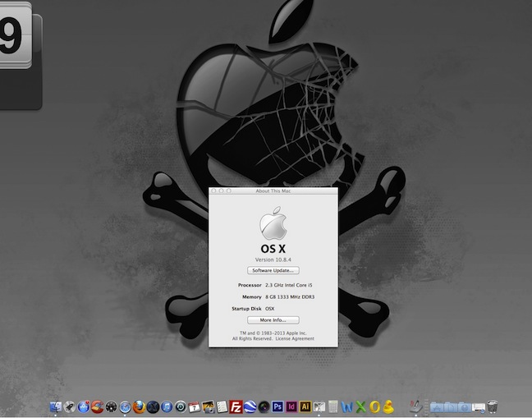532x418 pixels.
Task: Launch FileZilla from the Dock
Action: coord(236,407)
